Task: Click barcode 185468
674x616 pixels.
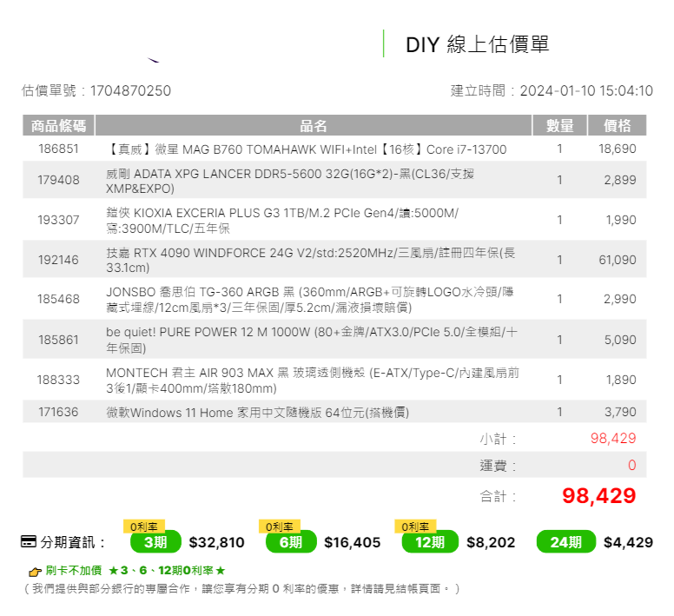Action: (x=58, y=299)
